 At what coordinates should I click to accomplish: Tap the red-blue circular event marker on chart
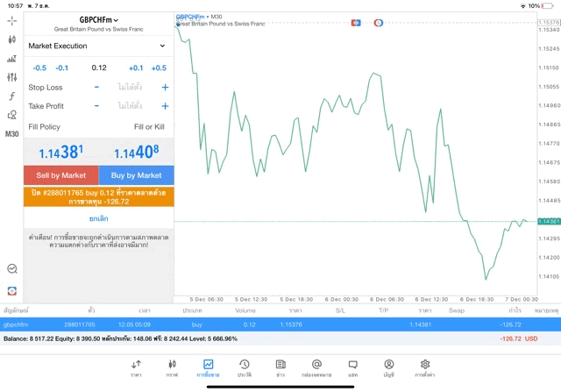(x=378, y=23)
